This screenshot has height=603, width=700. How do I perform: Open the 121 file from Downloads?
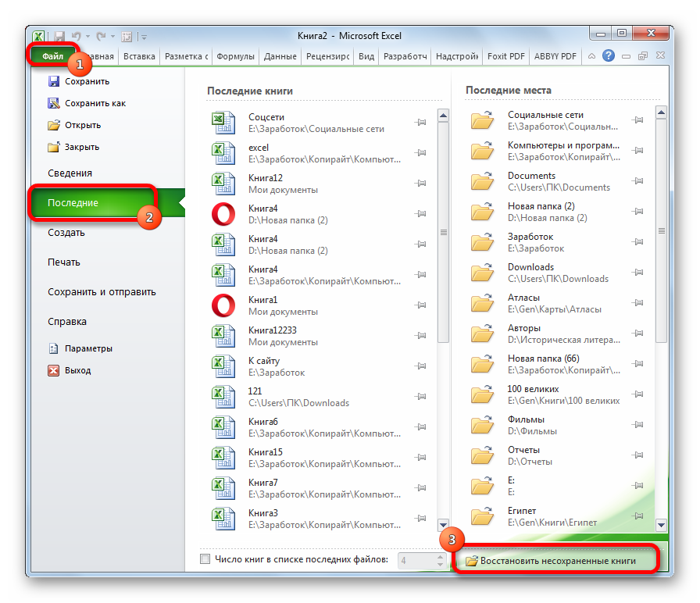(x=223, y=397)
